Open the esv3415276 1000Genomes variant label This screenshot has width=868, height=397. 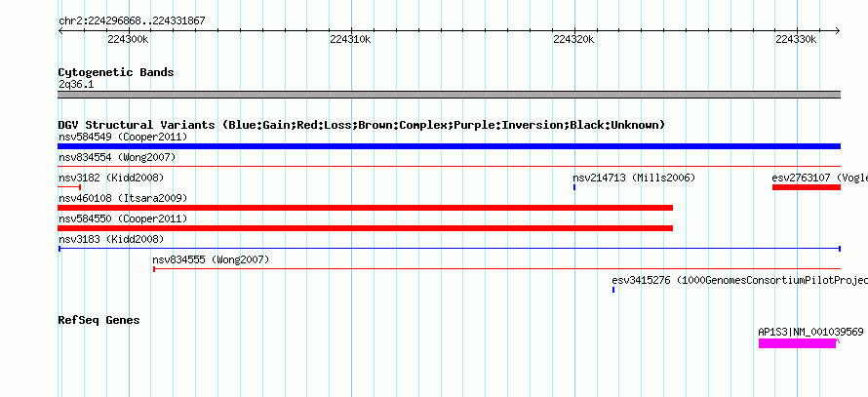click(739, 280)
